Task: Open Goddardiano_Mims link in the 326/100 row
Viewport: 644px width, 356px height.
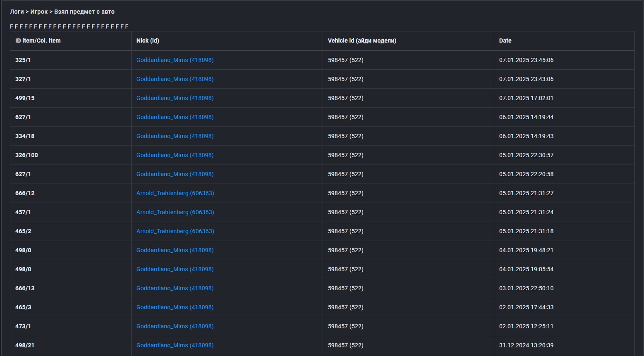Action: click(175, 155)
